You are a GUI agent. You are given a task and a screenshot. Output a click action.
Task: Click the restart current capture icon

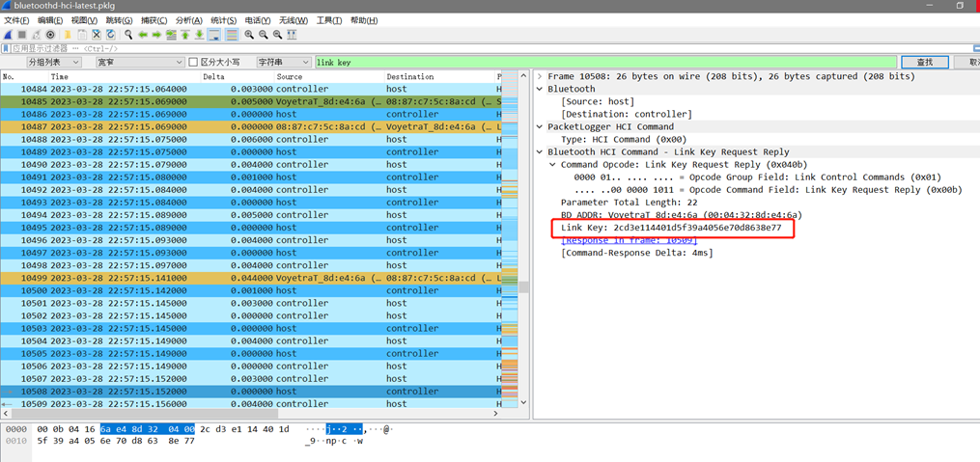[37, 35]
